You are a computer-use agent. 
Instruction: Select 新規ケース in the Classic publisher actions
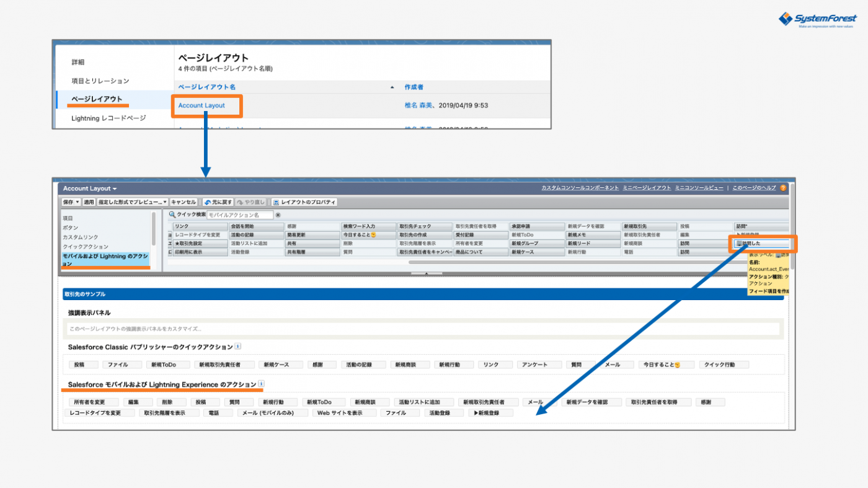282,365
